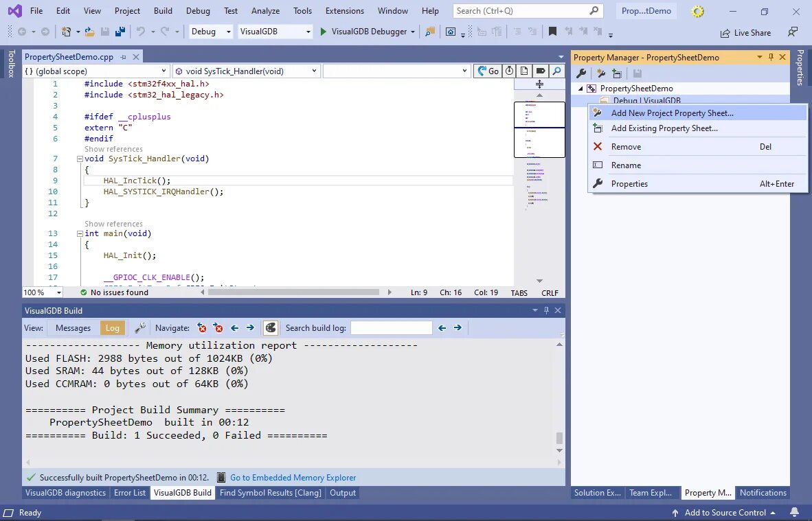Viewport: 812px width, 521px height.
Task: Open build log settings wrench icon
Action: pos(140,327)
